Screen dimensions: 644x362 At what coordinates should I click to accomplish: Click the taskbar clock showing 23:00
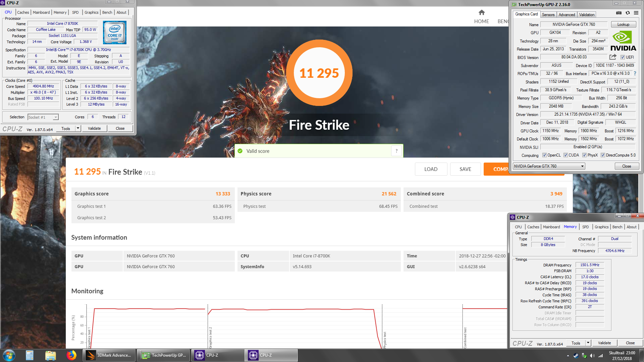pos(622,356)
